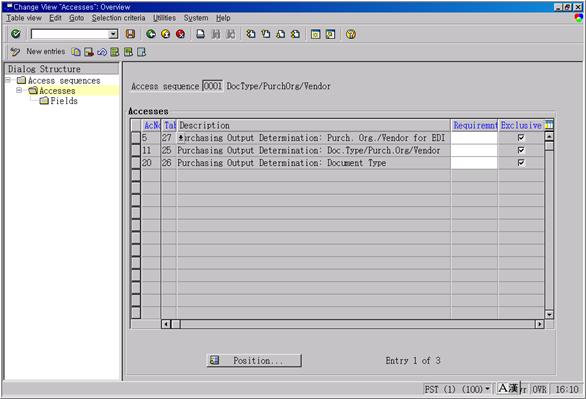Open the System menu
The height and width of the screenshot is (399, 586).
(196, 18)
